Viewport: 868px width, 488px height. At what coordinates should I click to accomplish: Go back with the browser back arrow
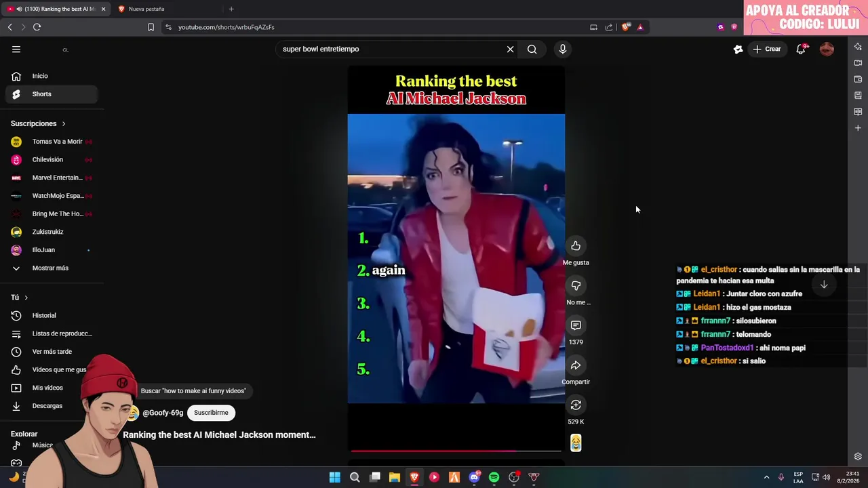tap(9, 27)
